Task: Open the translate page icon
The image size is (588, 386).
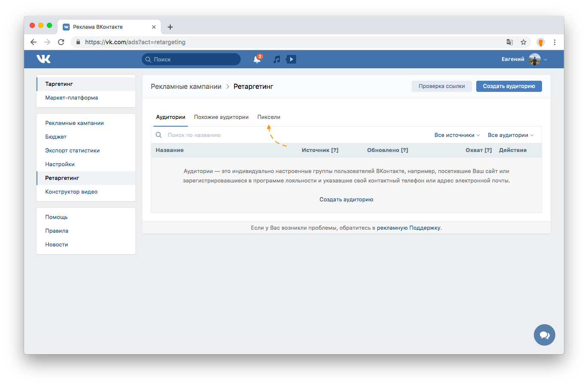Action: click(510, 42)
